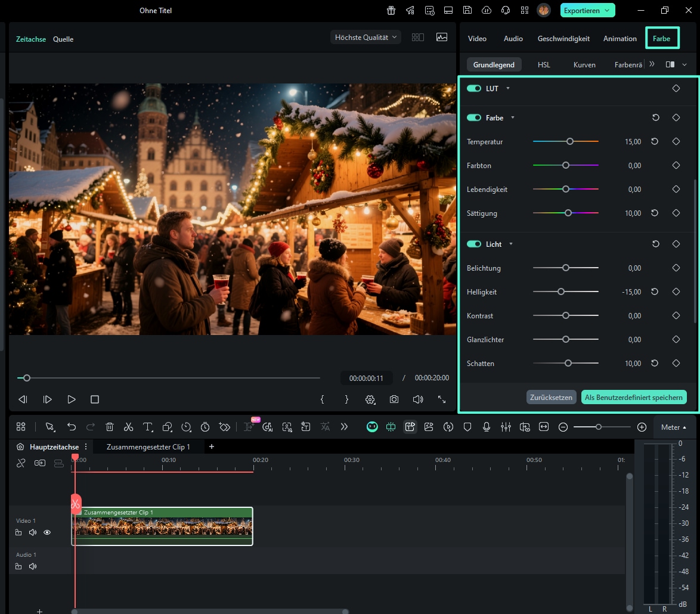Add keyframe for Sättigung diamond icon
Image resolution: width=700 pixels, height=614 pixels.
676,213
